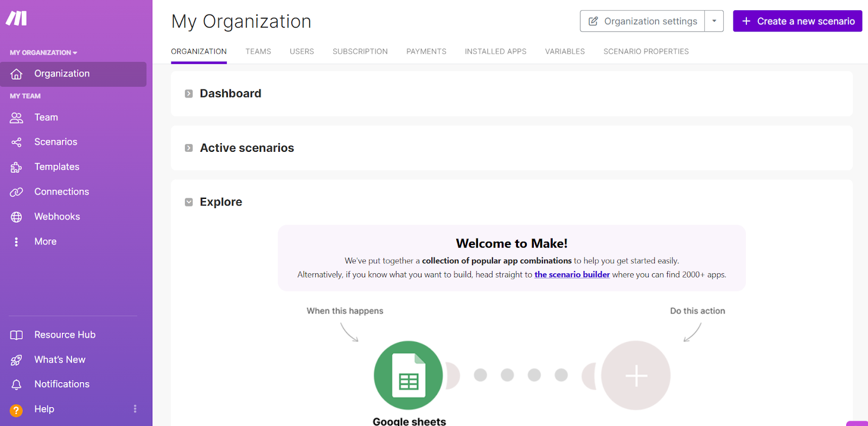Open the Organization settings dropdown arrow

pyautogui.click(x=714, y=21)
